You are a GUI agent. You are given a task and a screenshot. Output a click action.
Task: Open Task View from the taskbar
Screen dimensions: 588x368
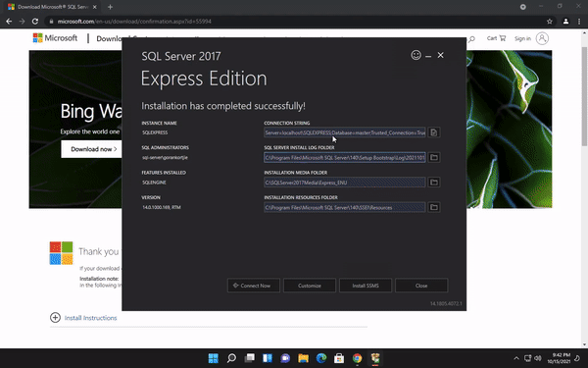tap(249, 358)
